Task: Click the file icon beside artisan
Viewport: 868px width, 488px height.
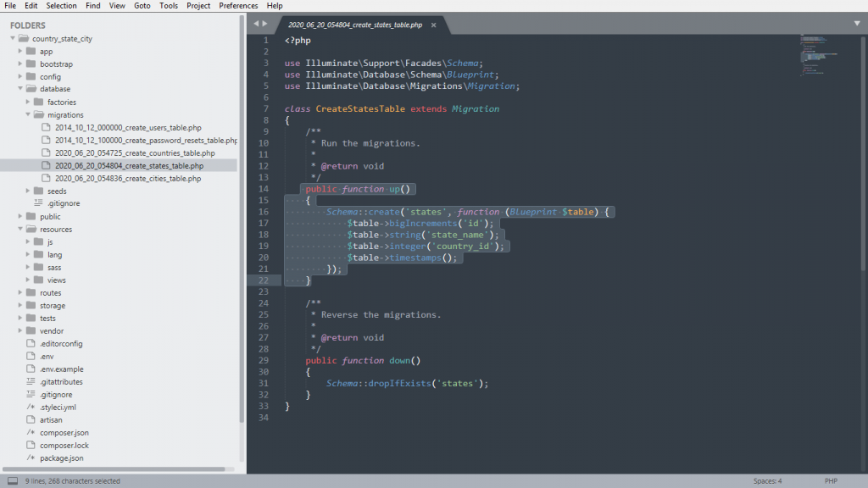Action: point(30,420)
